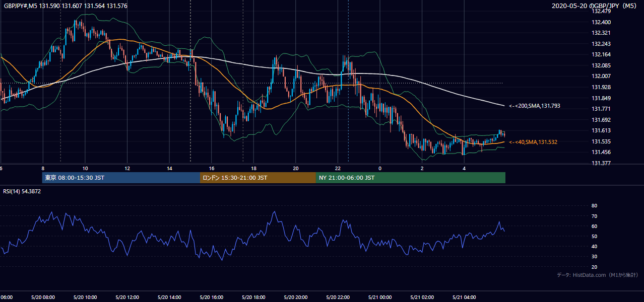Click the bottom date label 5/20 22:00
Screen dimensions: 644x302
tap(338, 297)
